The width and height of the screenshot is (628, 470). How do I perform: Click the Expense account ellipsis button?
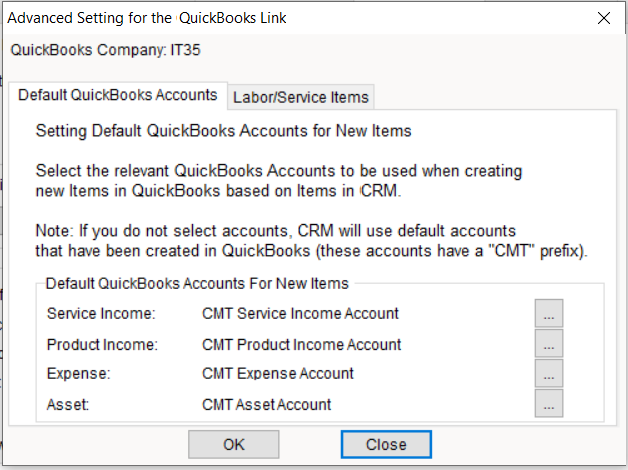pos(548,374)
